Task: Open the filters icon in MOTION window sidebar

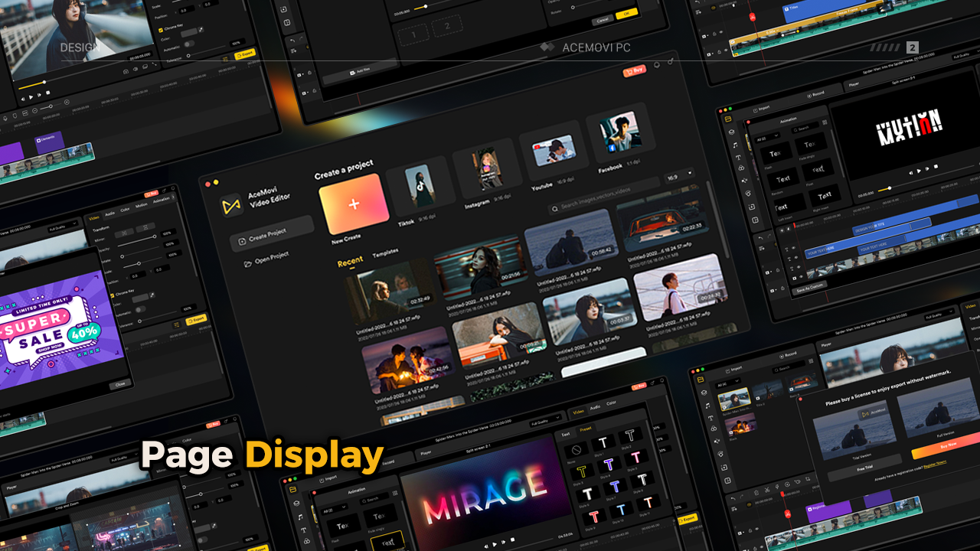Action: tap(741, 168)
